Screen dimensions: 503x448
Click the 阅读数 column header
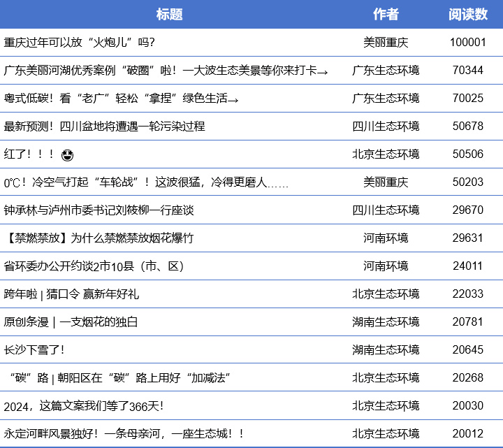[468, 15]
